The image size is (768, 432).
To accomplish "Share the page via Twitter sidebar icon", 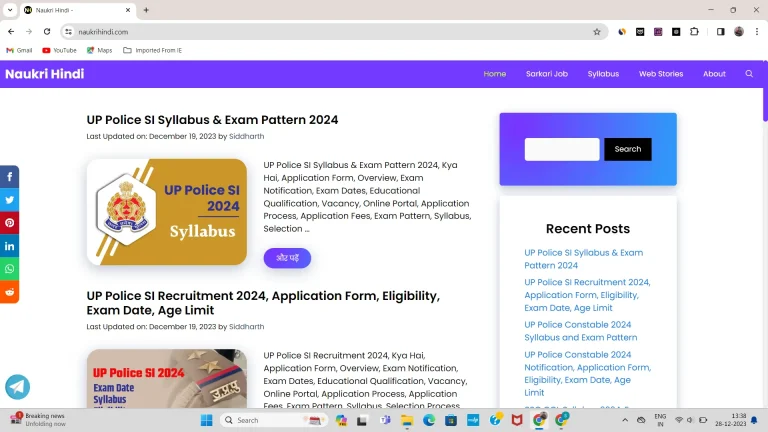I will point(9,200).
